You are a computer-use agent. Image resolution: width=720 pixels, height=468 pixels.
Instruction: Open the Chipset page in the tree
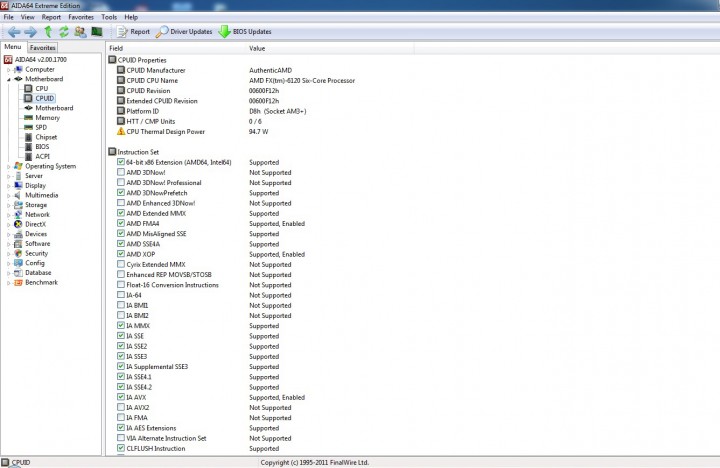coord(41,137)
